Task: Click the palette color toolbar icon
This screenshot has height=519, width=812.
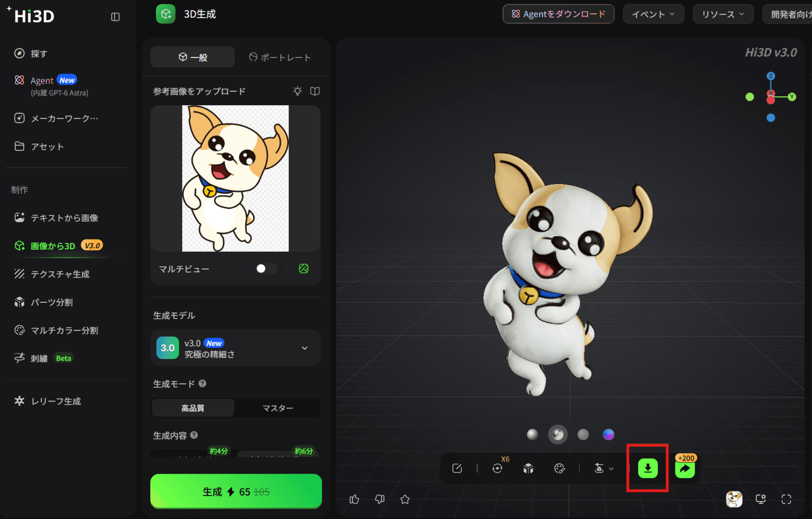Action: pos(559,468)
